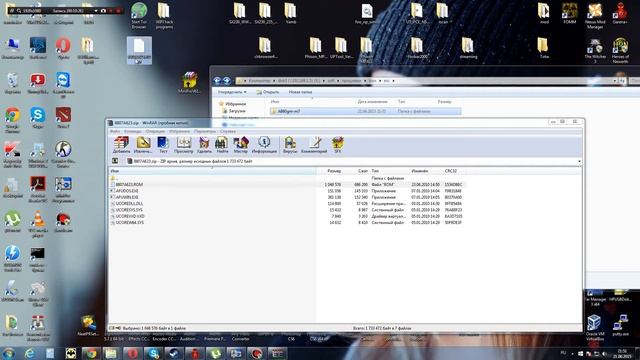Select Nexus Mod Manager desktop shortcut

pyautogui.click(x=595, y=16)
